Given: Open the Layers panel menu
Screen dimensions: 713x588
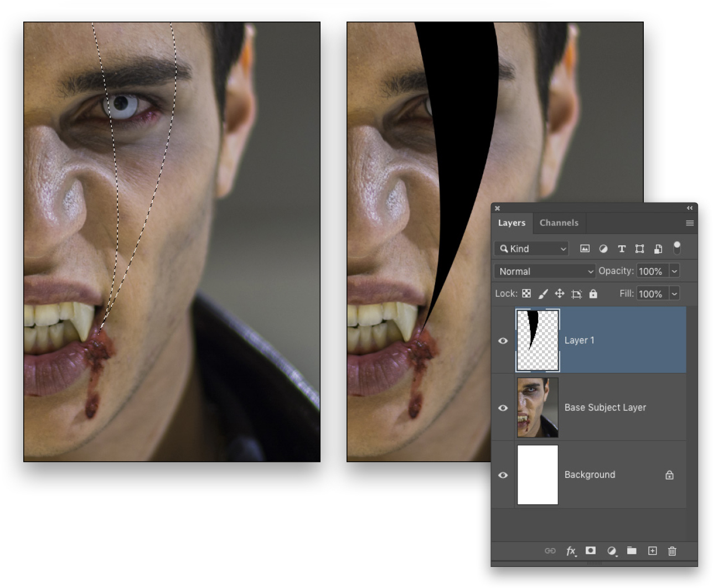Looking at the screenshot, I should tap(690, 223).
